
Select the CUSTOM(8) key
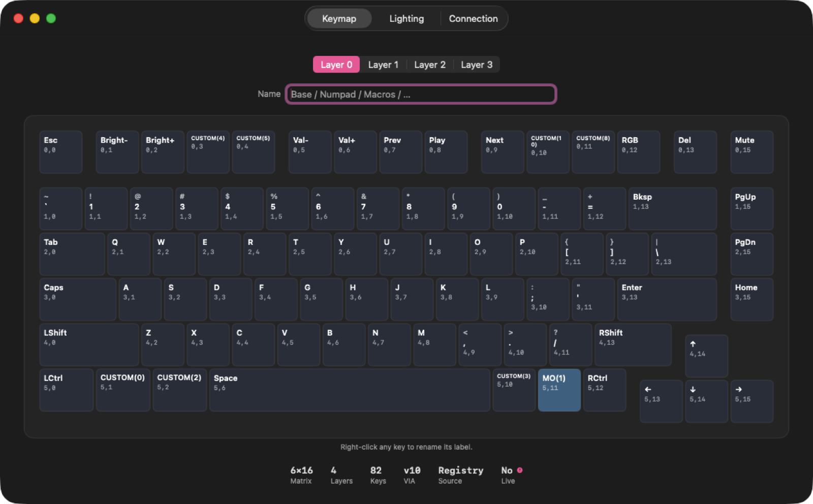593,152
